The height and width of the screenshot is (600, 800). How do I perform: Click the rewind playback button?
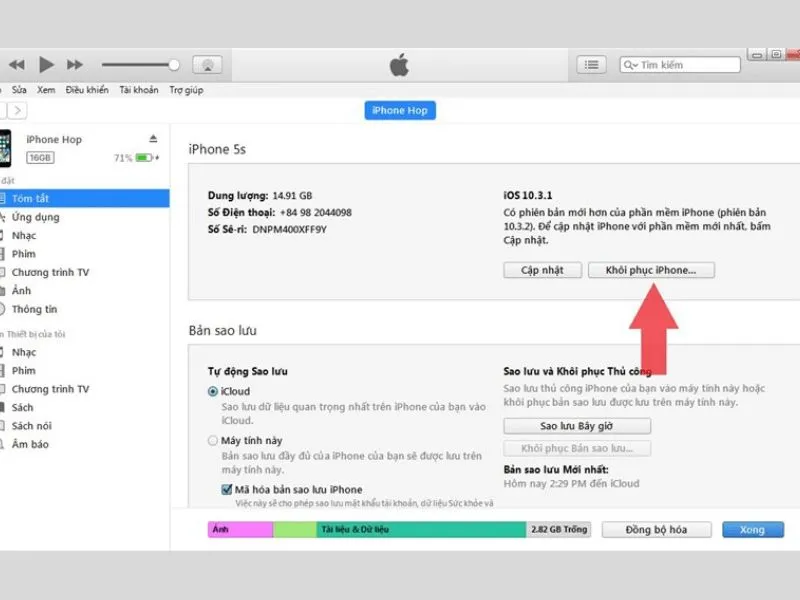click(x=16, y=65)
